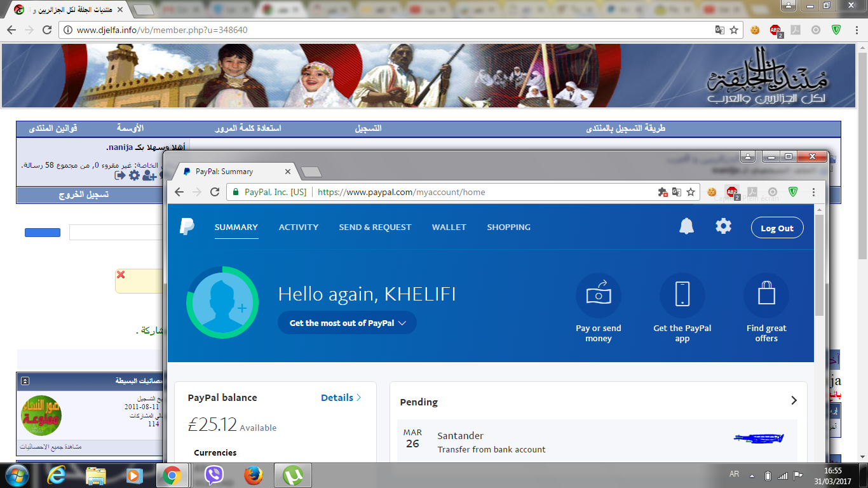The height and width of the screenshot is (488, 868).
Task: Reload the djelfa forum page
Action: tap(47, 30)
